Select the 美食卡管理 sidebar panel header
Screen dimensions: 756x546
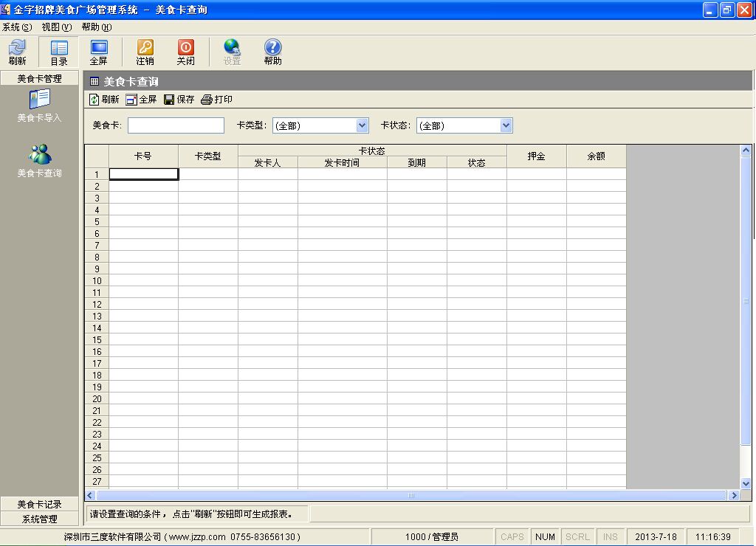point(40,78)
